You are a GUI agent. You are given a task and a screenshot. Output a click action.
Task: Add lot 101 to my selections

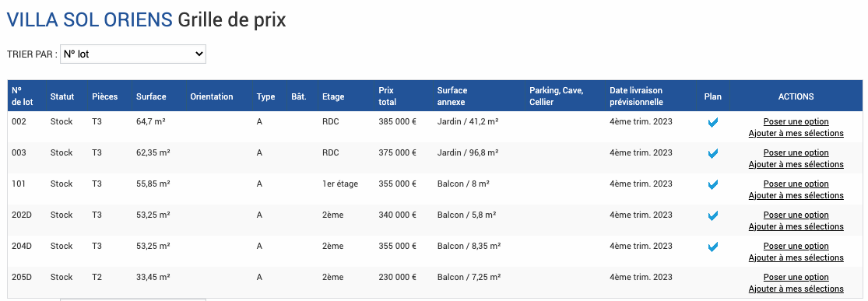point(796,195)
